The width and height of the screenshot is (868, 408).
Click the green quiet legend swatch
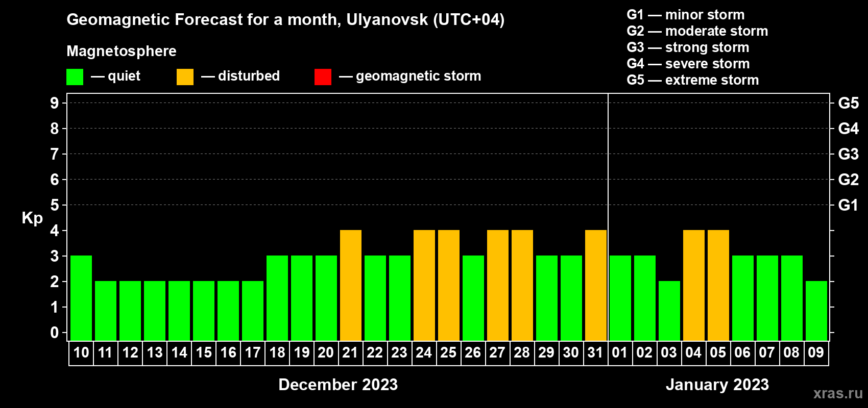coord(75,77)
